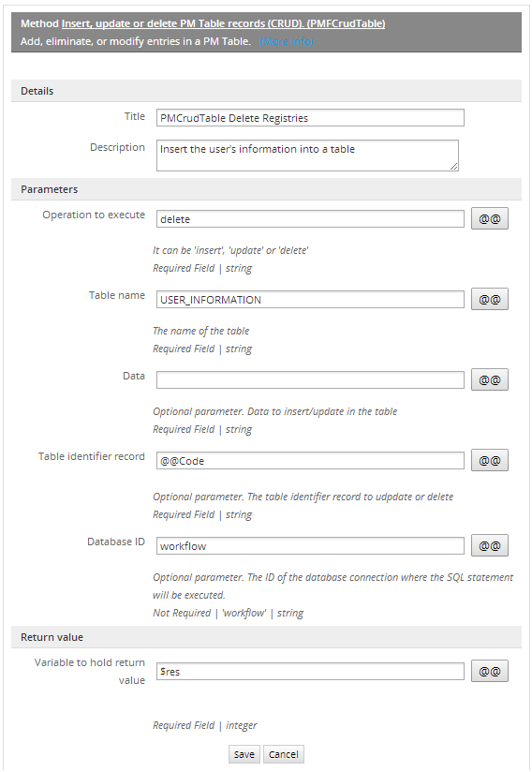The image size is (532, 772).
Task: Click the Database ID field showing workflow
Action: [x=310, y=545]
